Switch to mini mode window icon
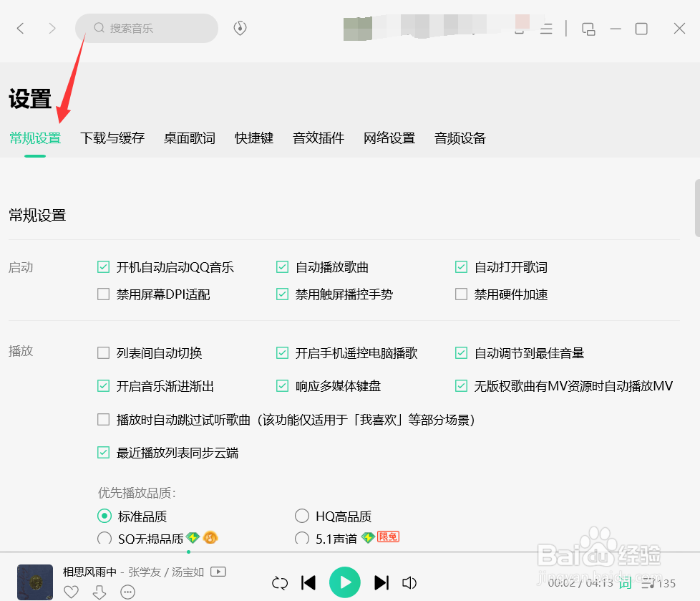 [x=588, y=29]
